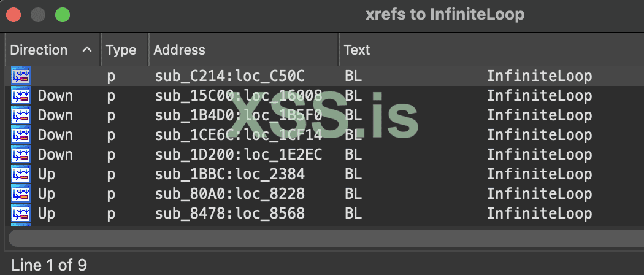
Task: Click xref icon for sub_1BBC:loc_2384 row
Action: (21, 174)
